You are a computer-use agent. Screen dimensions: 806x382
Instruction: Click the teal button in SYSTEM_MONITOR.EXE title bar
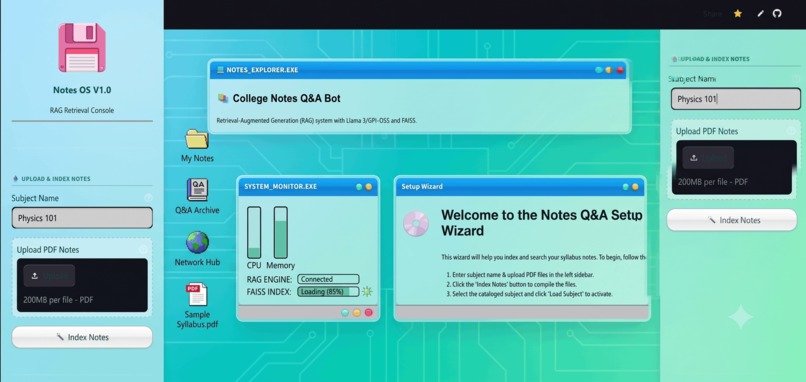(x=359, y=187)
